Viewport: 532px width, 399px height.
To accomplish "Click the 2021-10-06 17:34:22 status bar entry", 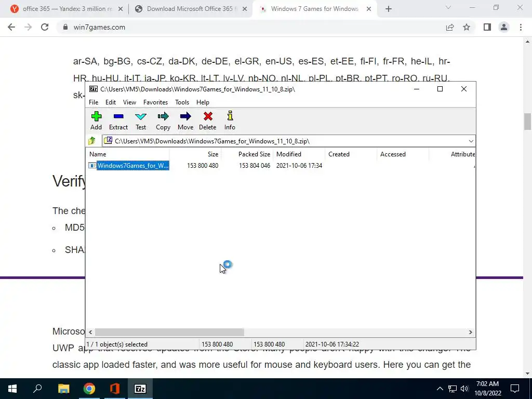I will coord(332,344).
